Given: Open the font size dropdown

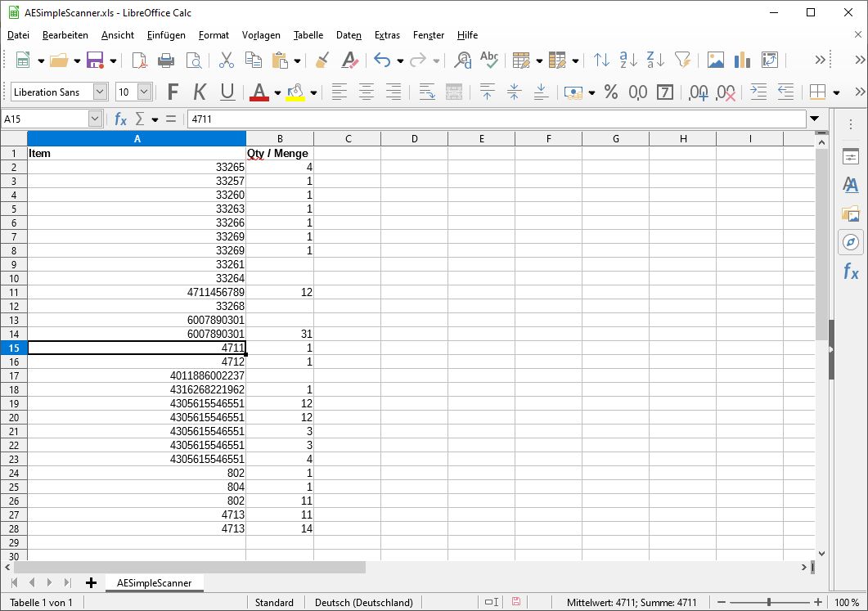Looking at the screenshot, I should [x=145, y=92].
